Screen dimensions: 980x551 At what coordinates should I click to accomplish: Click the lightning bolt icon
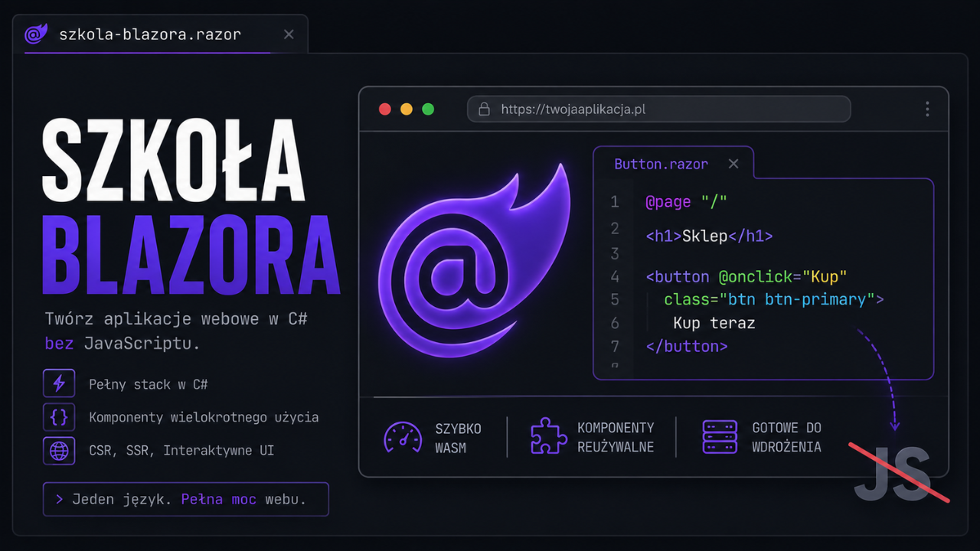pyautogui.click(x=59, y=384)
